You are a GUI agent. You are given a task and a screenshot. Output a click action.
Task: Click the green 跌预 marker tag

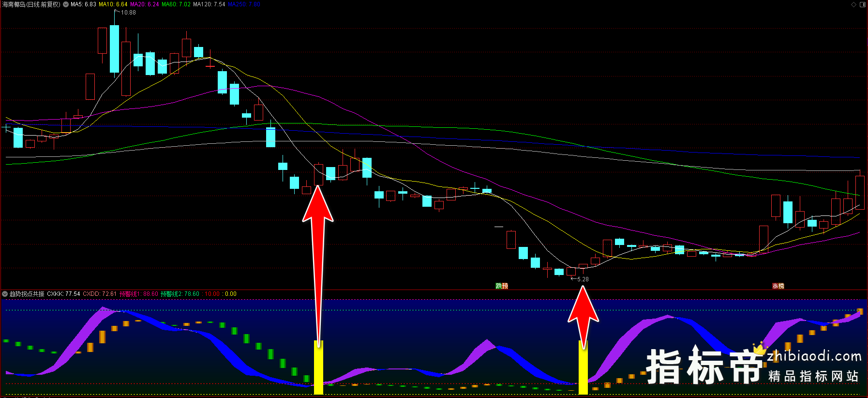pyautogui.click(x=502, y=286)
